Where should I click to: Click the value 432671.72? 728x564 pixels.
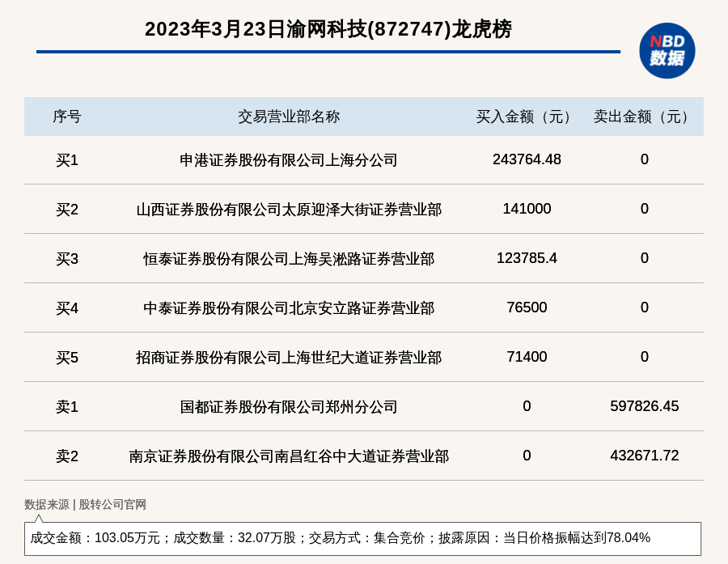click(x=644, y=456)
